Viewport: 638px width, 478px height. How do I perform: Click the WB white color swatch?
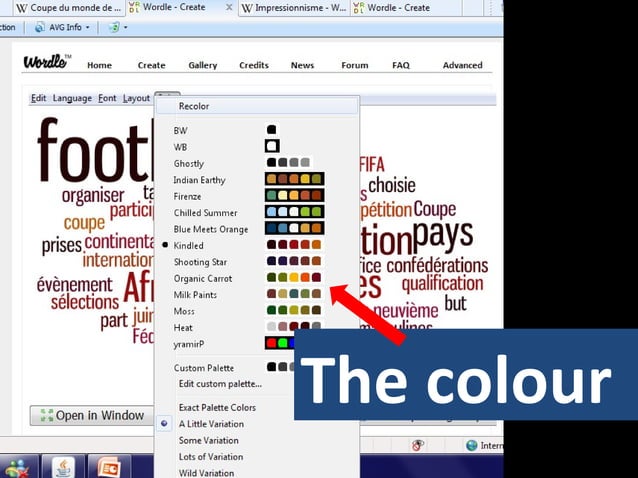click(x=272, y=146)
